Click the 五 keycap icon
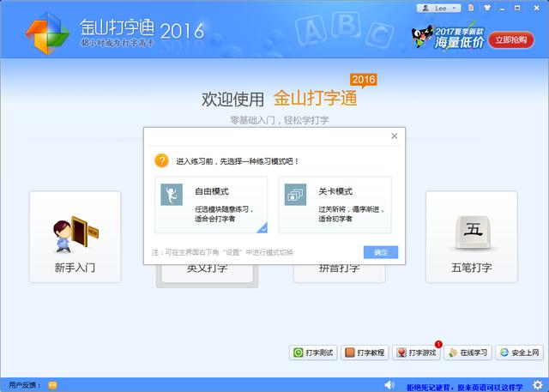 pos(473,232)
